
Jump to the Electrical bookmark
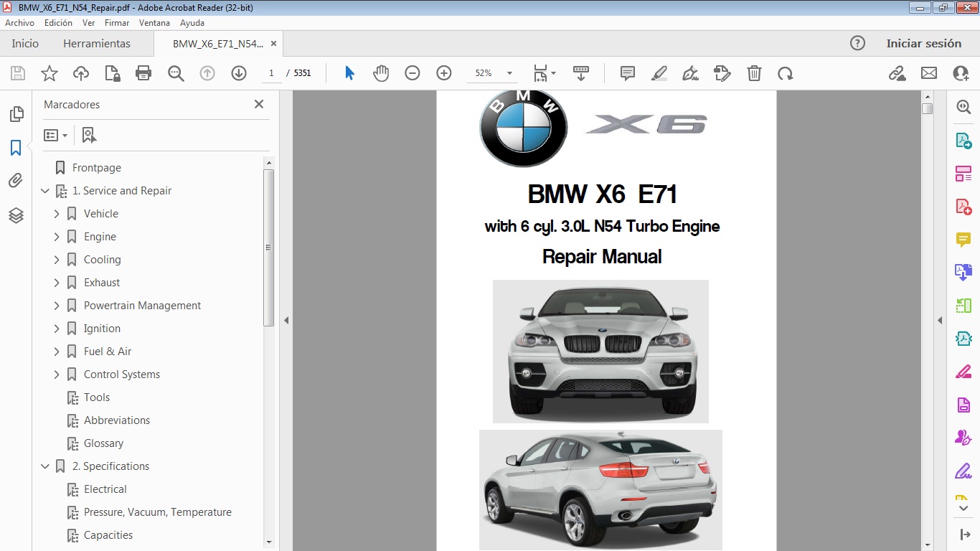[105, 489]
